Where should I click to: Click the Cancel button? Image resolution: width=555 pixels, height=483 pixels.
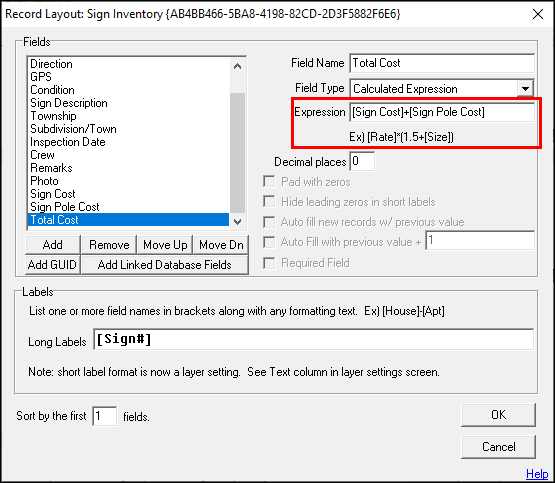[498, 447]
